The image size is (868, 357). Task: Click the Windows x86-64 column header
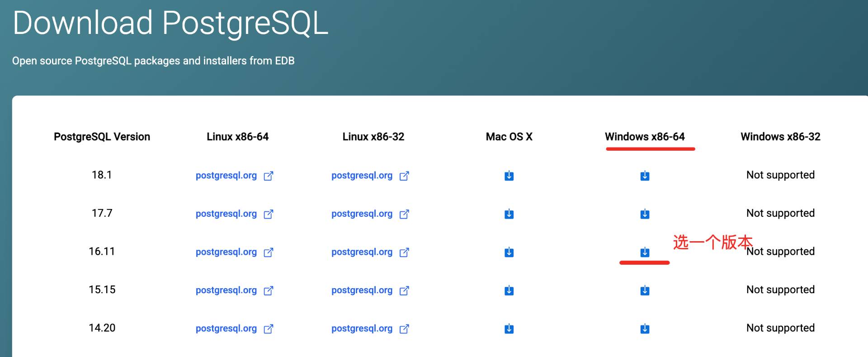tap(645, 137)
